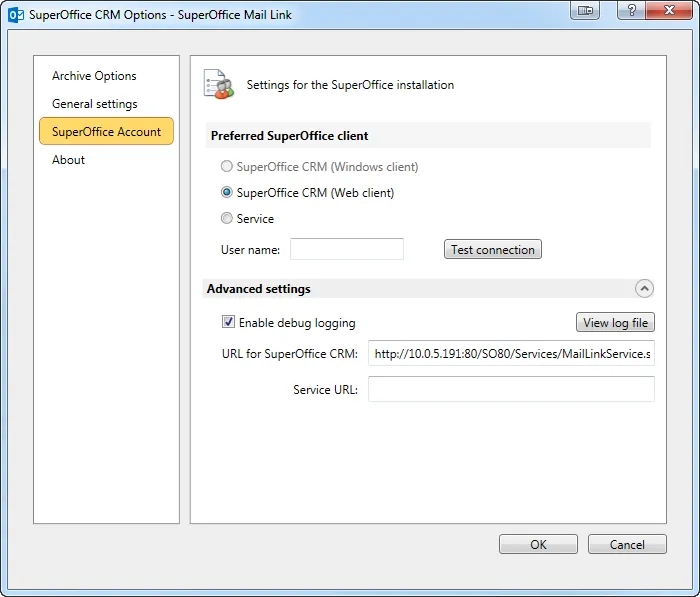Screen dimensions: 700x597
Task: Collapse the Advanced settings section
Action: [x=644, y=289]
